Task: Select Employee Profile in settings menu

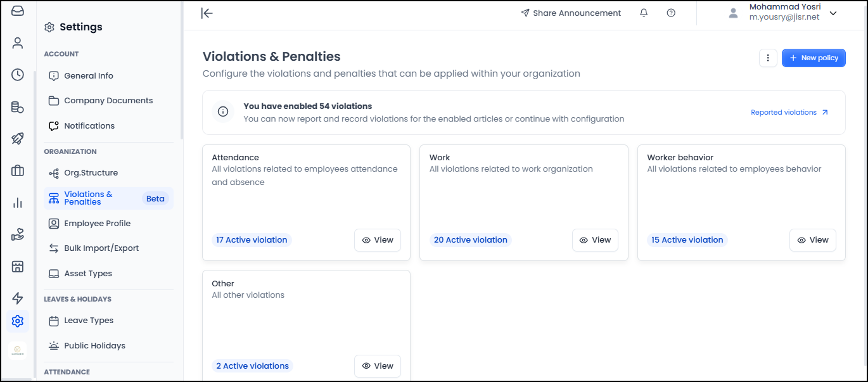Action: point(97,224)
